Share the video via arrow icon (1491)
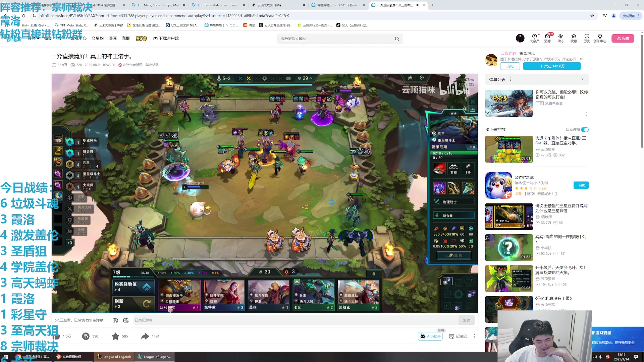The height and width of the screenshot is (362, 644). click(x=145, y=336)
